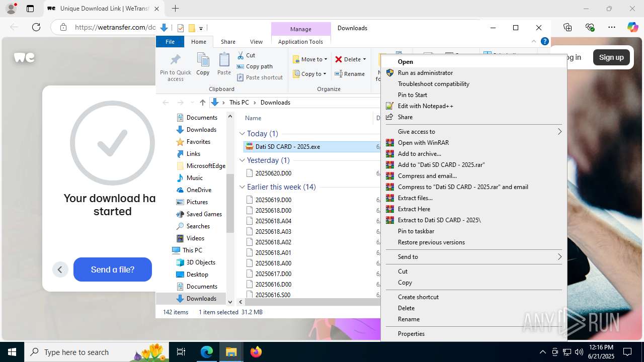This screenshot has height=362, width=644.
Task: Expand the Send to submenu
Action: 474,257
